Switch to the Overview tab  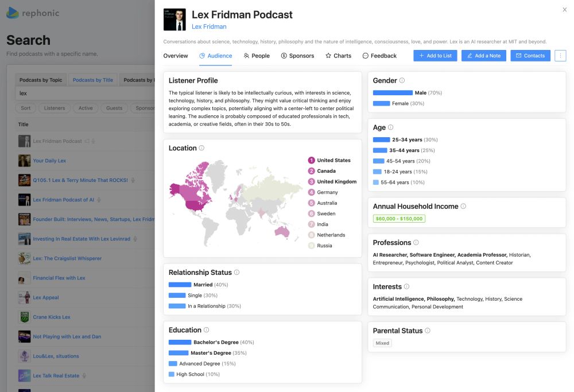tap(175, 56)
